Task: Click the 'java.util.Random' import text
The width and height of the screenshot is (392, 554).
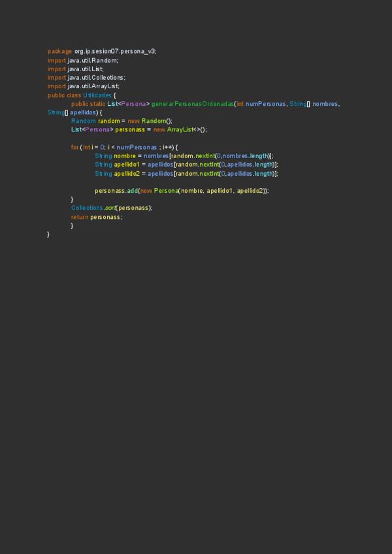Action: [x=93, y=60]
